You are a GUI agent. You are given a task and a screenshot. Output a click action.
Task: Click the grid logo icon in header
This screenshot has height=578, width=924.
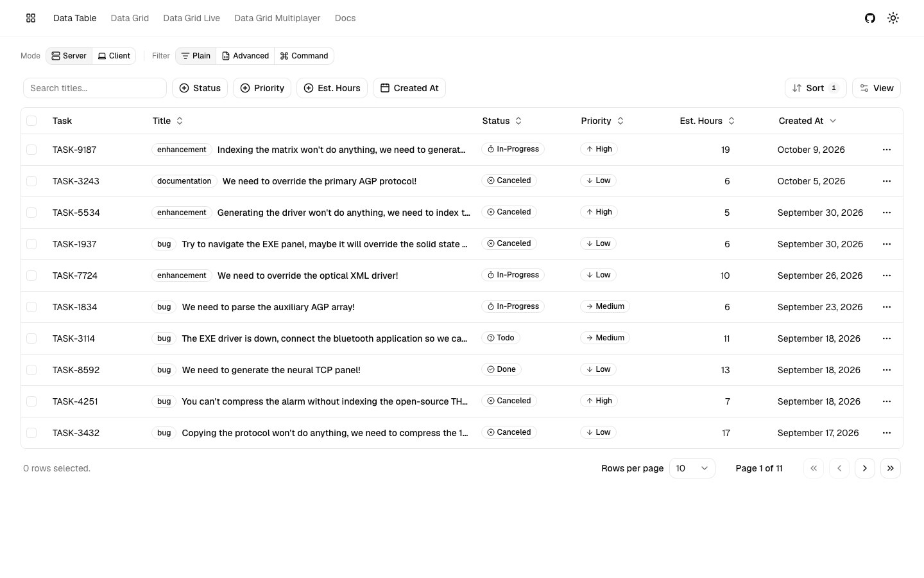pos(31,18)
